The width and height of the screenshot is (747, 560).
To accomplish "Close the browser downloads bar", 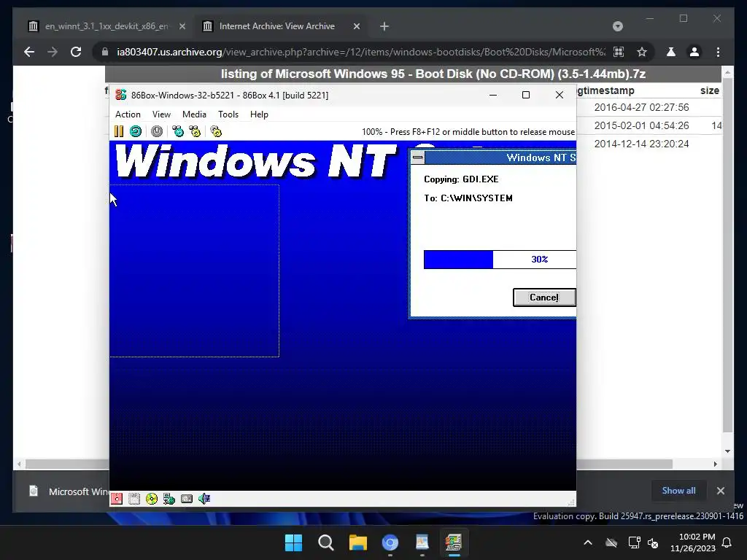I will 720,491.
